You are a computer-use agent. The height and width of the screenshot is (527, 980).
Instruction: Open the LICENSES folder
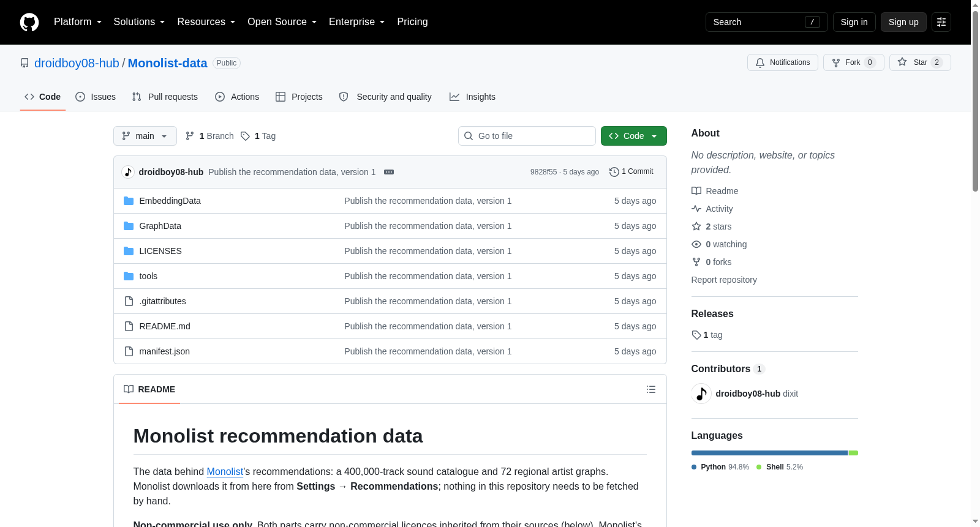[x=160, y=251]
